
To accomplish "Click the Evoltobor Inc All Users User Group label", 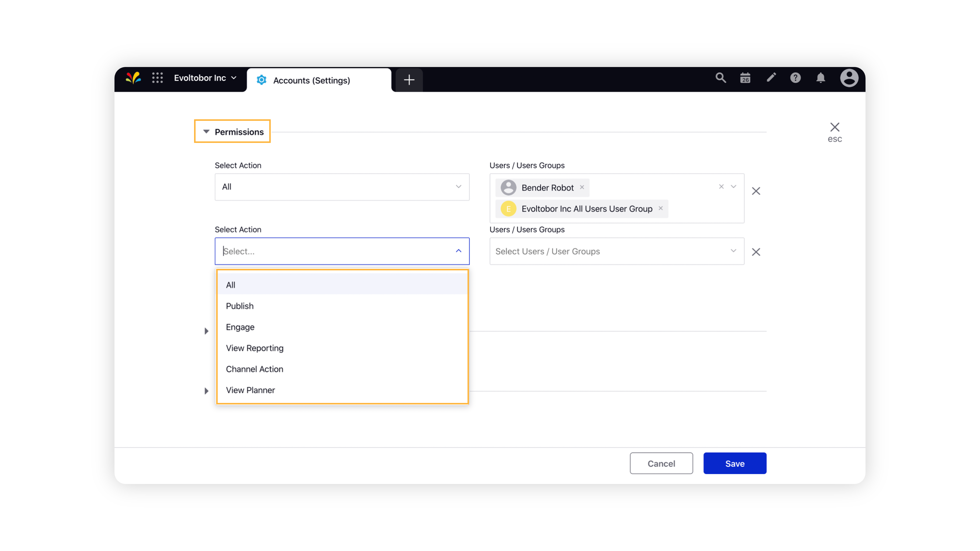I will (587, 209).
